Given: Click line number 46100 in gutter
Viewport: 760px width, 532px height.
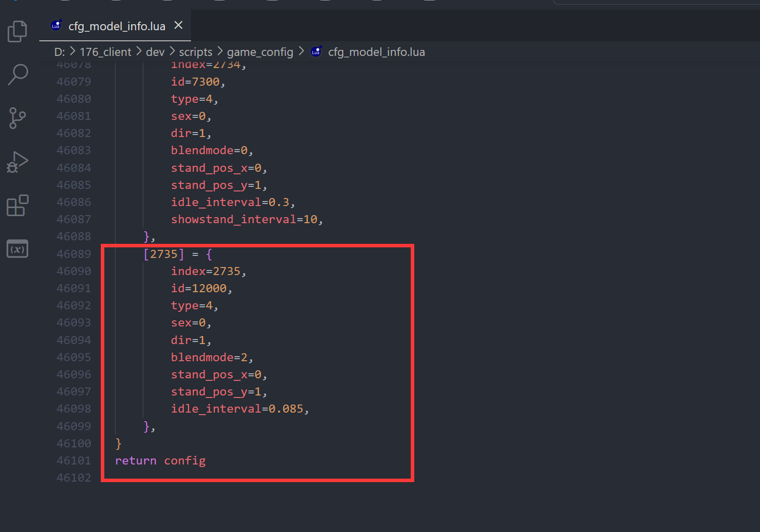Looking at the screenshot, I should pos(74,443).
